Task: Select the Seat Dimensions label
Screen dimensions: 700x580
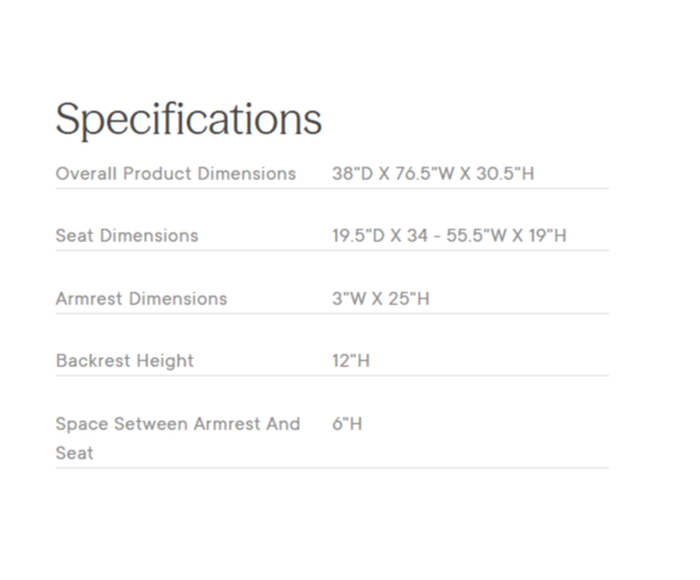Action: click(x=127, y=236)
